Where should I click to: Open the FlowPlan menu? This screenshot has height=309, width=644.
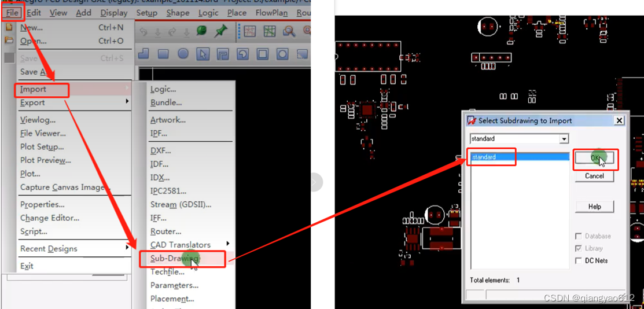tap(271, 13)
